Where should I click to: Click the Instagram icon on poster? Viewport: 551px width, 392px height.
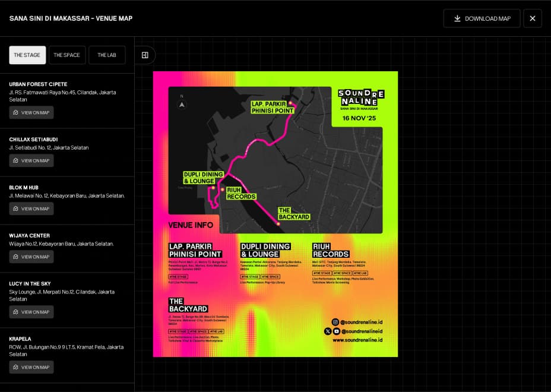(x=335, y=322)
